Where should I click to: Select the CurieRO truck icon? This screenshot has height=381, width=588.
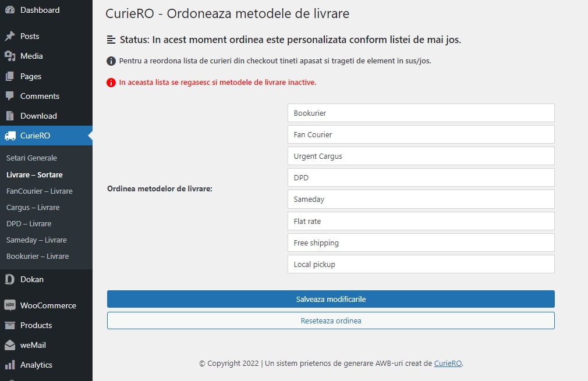click(x=10, y=136)
